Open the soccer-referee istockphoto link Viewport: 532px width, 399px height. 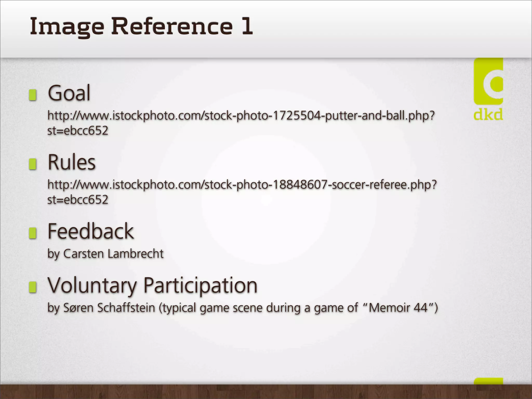[x=242, y=185]
